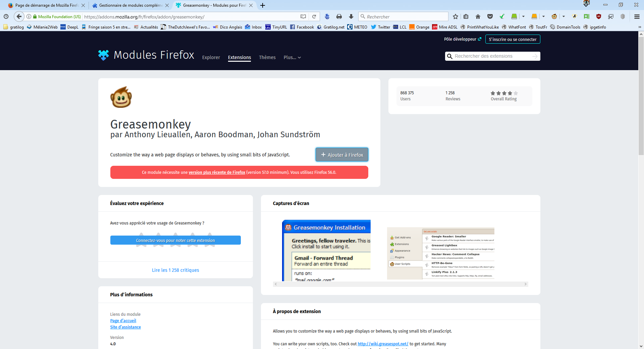Open the Firefox hamburger menu

(637, 16)
